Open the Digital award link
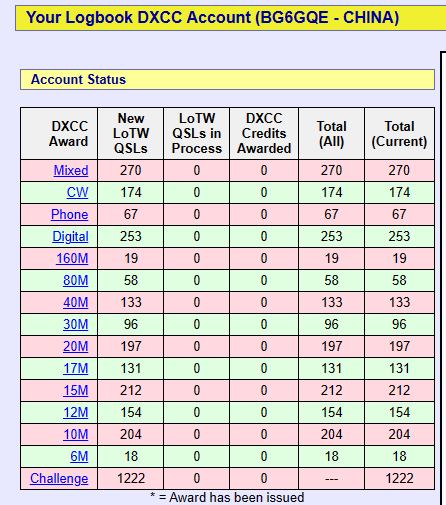Viewport: 446px width, 505px height. tap(70, 236)
